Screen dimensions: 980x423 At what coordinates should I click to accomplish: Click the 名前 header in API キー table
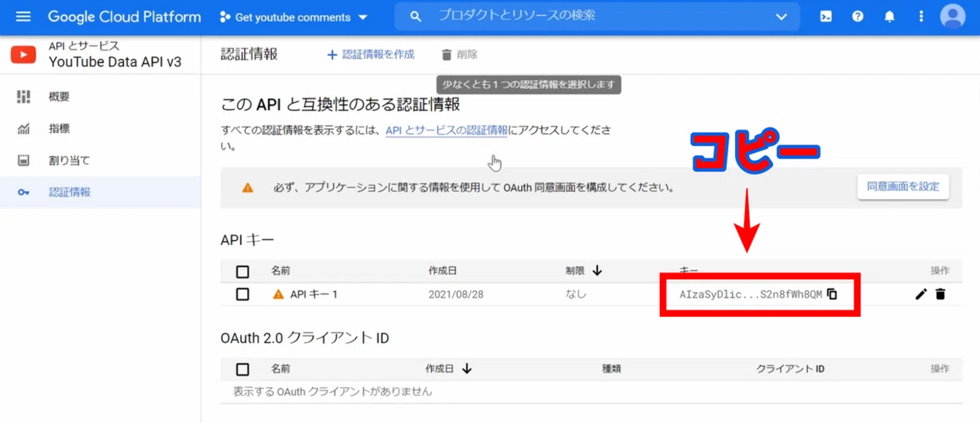tap(280, 270)
